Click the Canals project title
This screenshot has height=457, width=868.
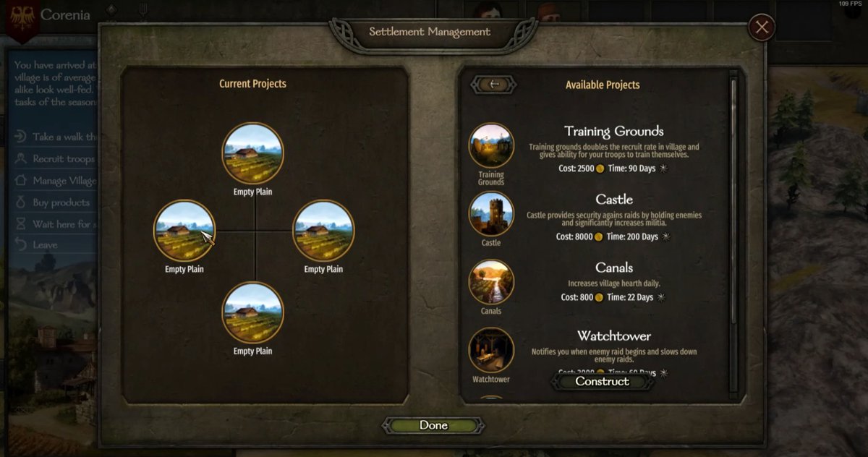click(614, 268)
